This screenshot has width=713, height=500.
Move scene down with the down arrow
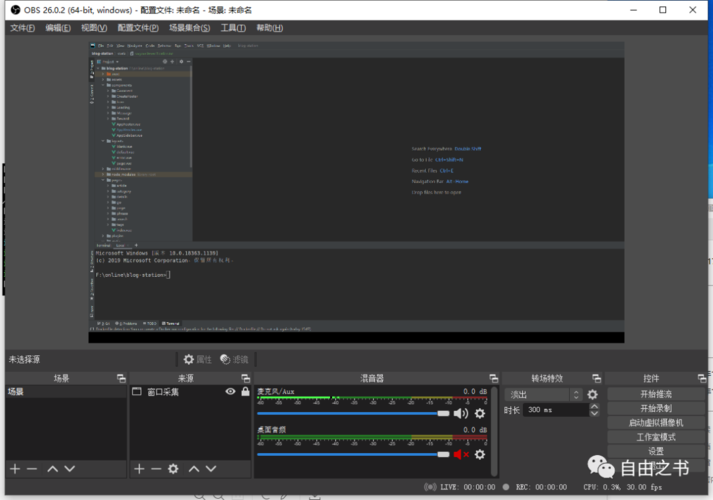pos(70,469)
